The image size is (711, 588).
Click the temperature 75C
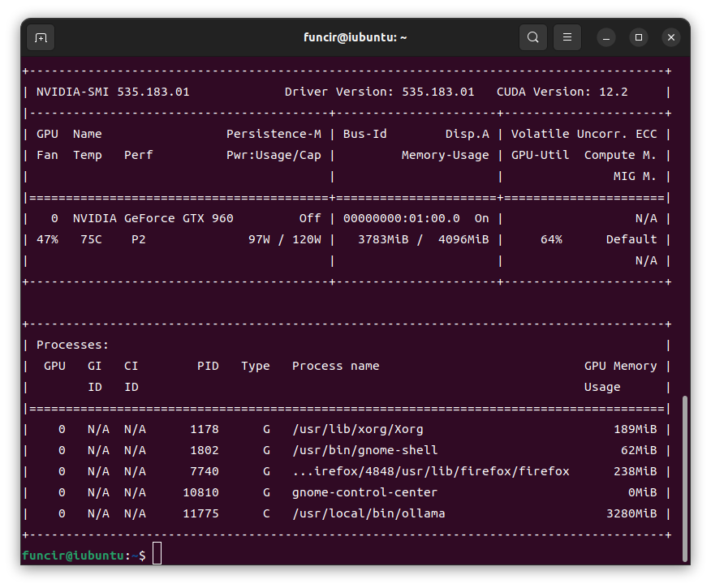click(x=91, y=239)
